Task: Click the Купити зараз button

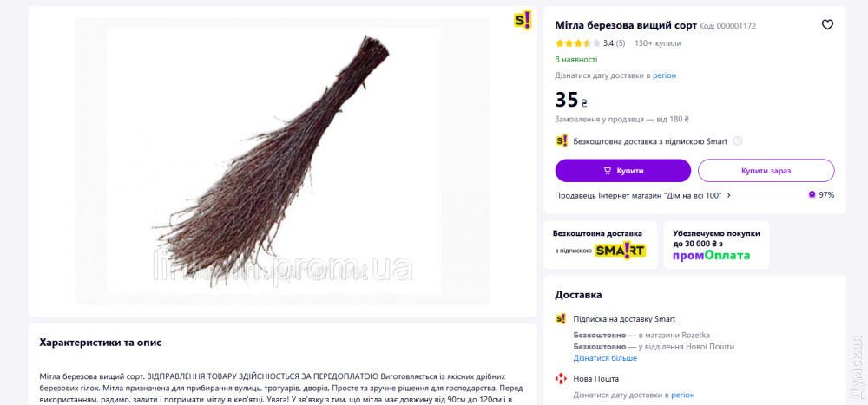Action: pyautogui.click(x=766, y=170)
